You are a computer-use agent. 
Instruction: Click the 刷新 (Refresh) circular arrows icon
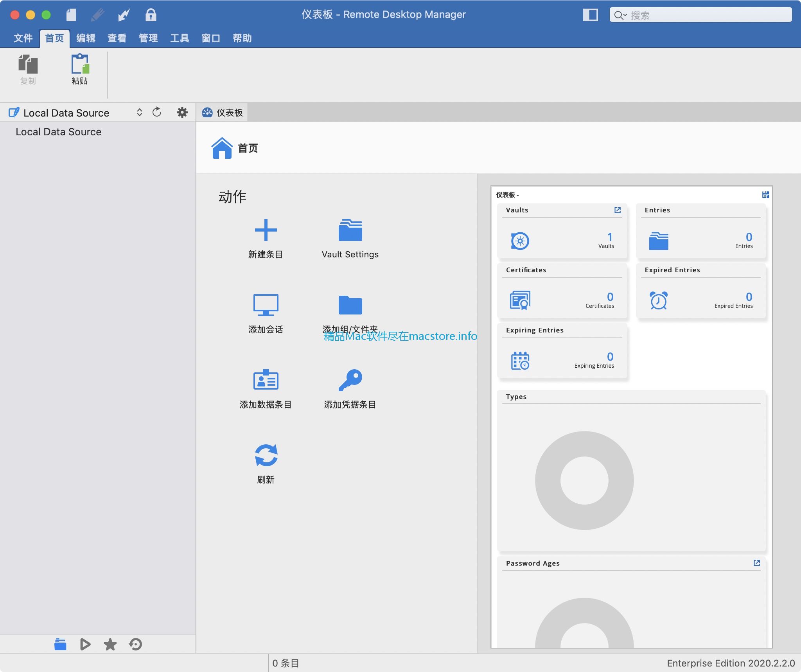pyautogui.click(x=265, y=455)
